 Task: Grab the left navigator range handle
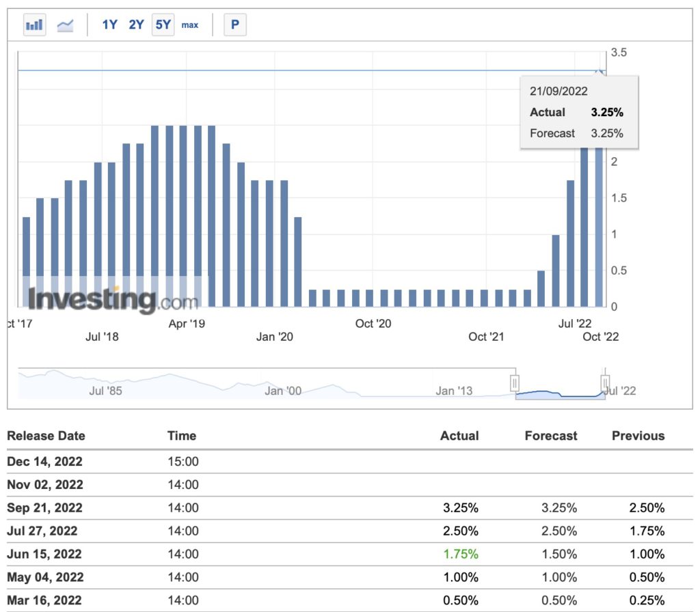coord(515,382)
